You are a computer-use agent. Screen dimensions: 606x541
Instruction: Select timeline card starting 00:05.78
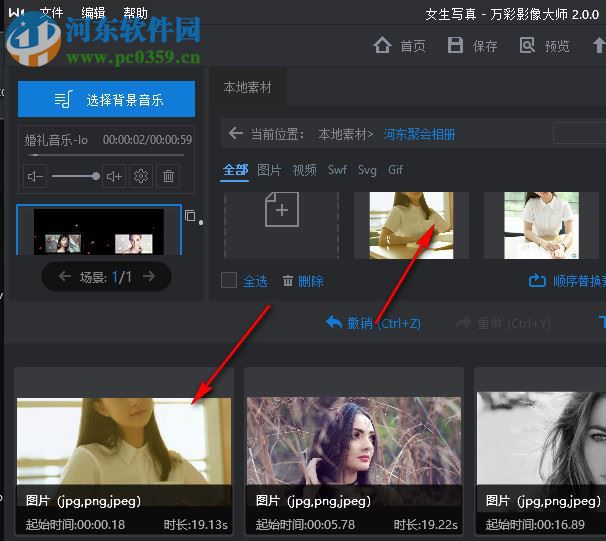354,451
